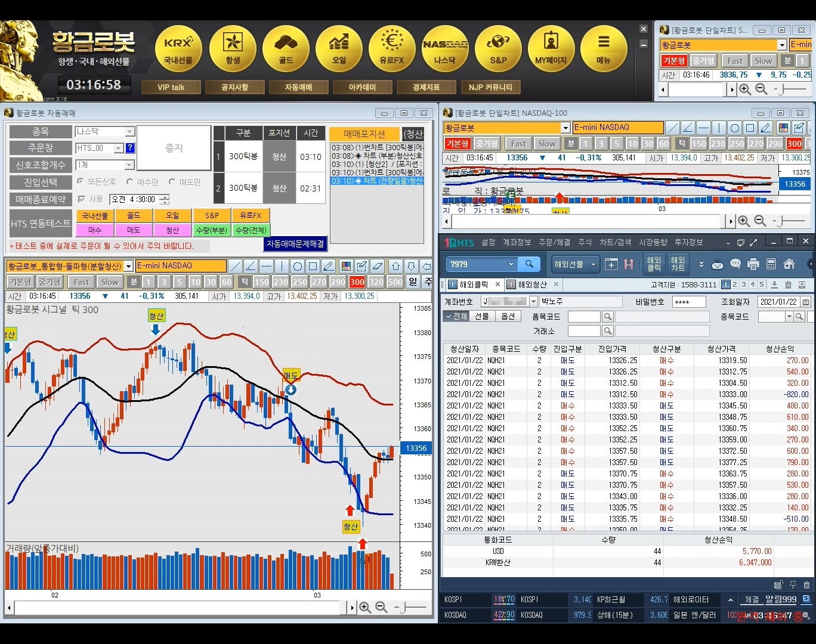This screenshot has width=816, height=644.
Task: Open calculator icon in 1Q HTS toolbar
Action: [771, 264]
